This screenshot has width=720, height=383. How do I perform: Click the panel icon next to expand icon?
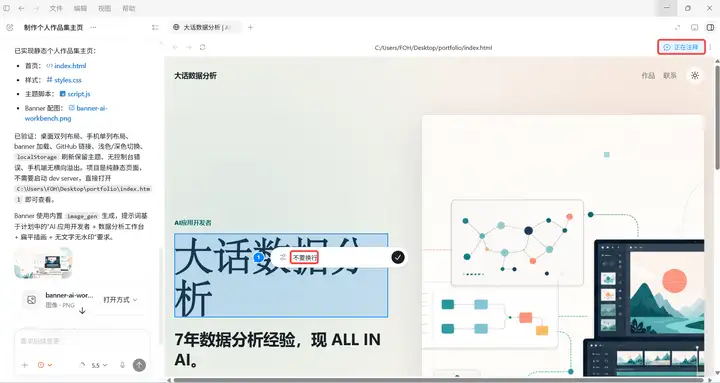click(x=695, y=28)
